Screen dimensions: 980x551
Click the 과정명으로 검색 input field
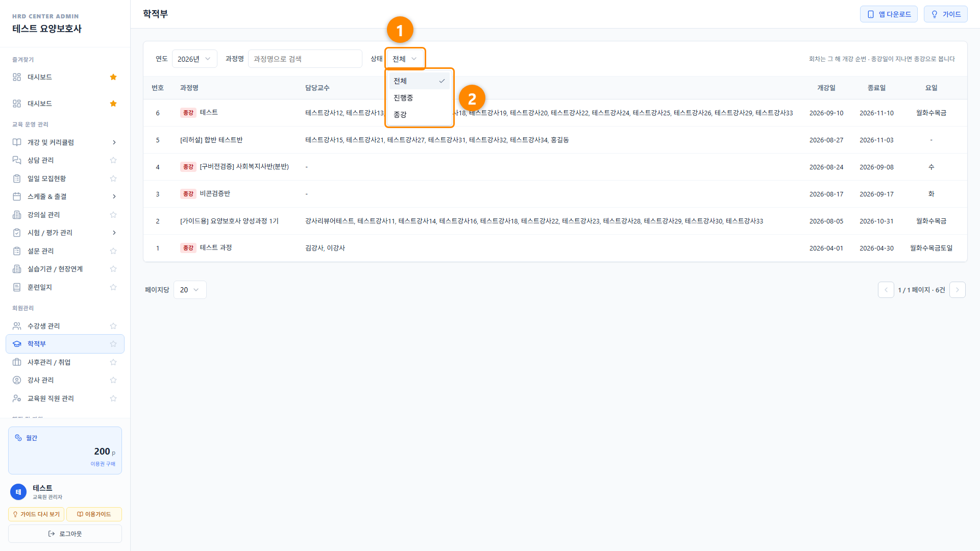coord(305,59)
